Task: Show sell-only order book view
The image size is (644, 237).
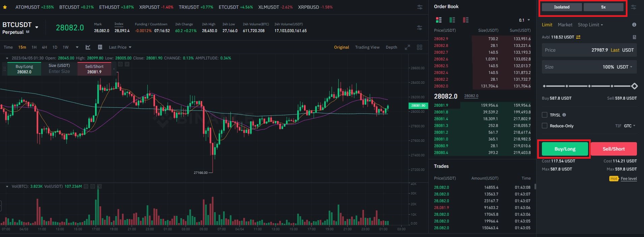Action: pos(466,20)
